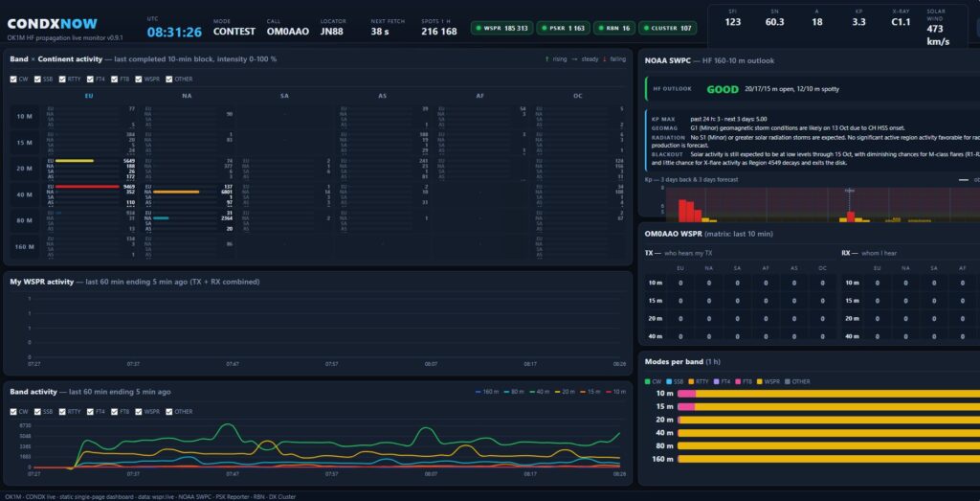This screenshot has height=501, width=980.
Task: Click SSB blue swatch in Modes per band legend
Action: (x=669, y=381)
